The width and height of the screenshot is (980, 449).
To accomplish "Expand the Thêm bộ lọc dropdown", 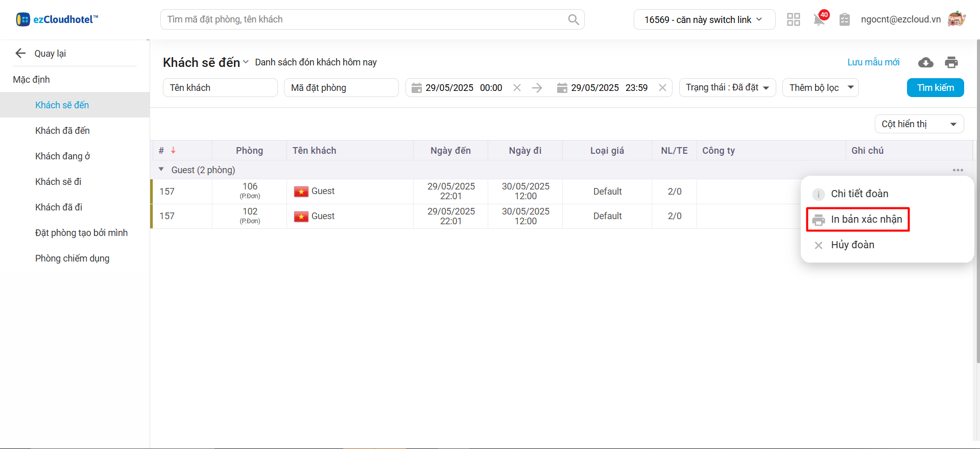I will [820, 88].
